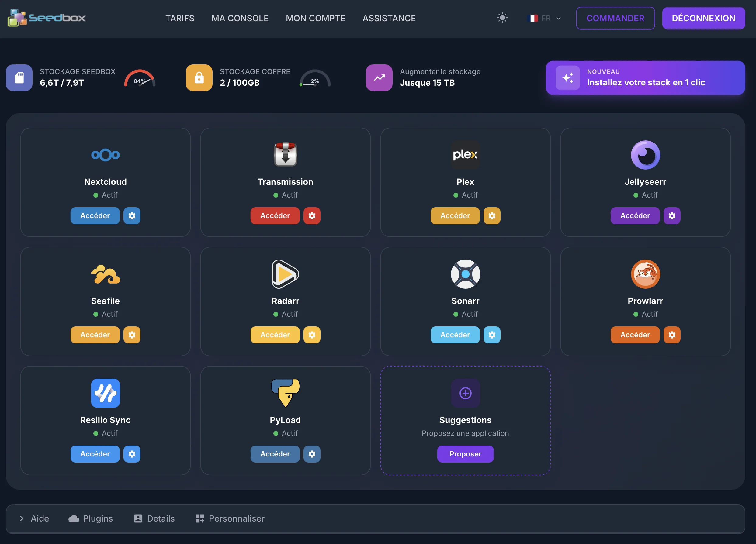Open the Details tab

154,518
